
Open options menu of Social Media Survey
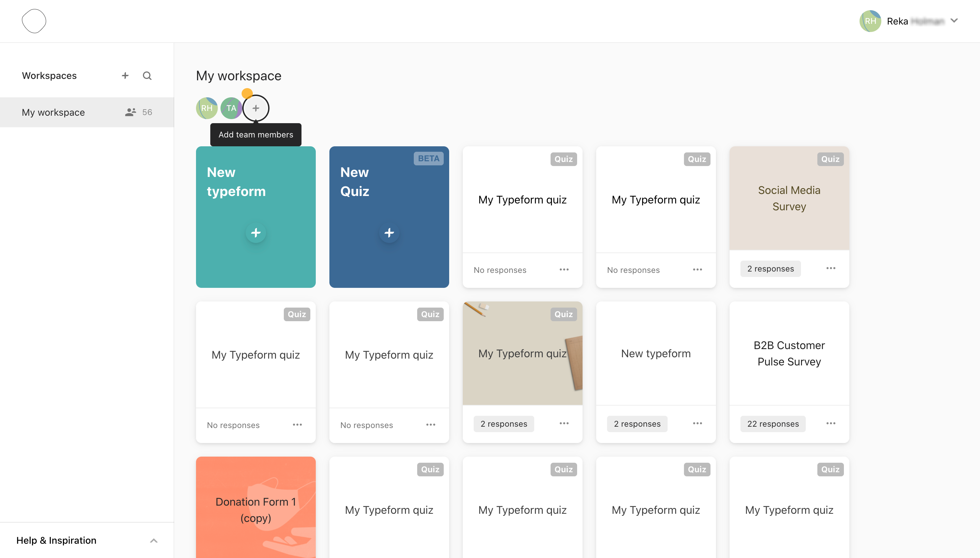[831, 268]
